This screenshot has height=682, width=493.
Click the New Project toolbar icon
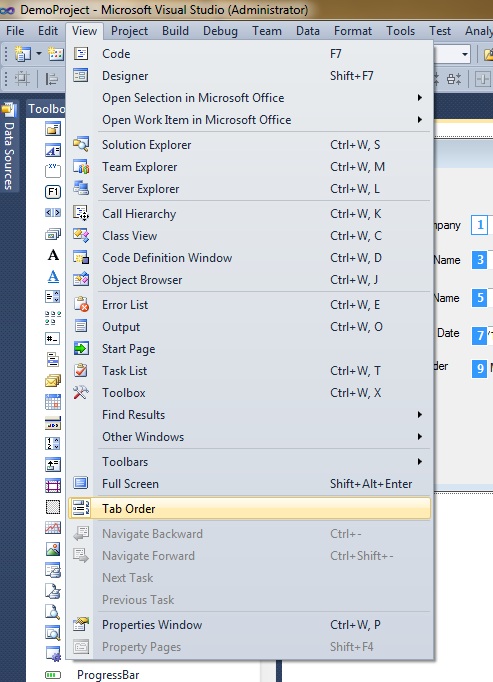click(23, 54)
